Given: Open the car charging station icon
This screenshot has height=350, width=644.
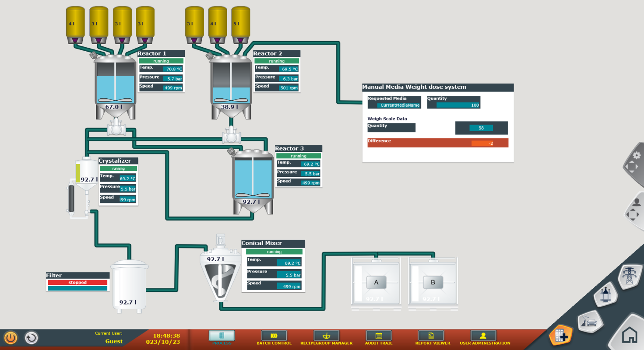Looking at the screenshot, I should [588, 322].
